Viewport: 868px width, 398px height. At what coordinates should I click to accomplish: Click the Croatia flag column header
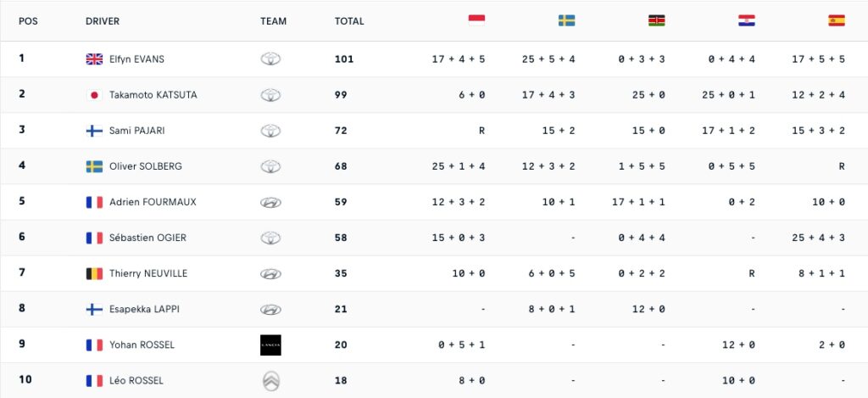tap(746, 20)
